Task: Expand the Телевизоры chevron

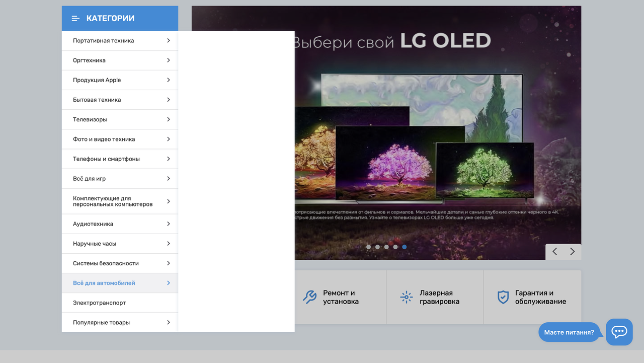Action: (x=169, y=119)
